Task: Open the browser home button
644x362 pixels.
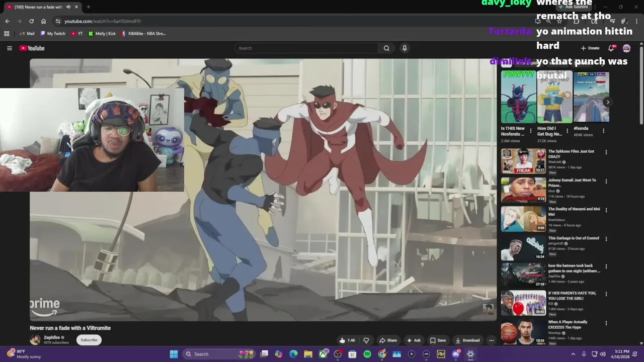Action: pos(43,21)
